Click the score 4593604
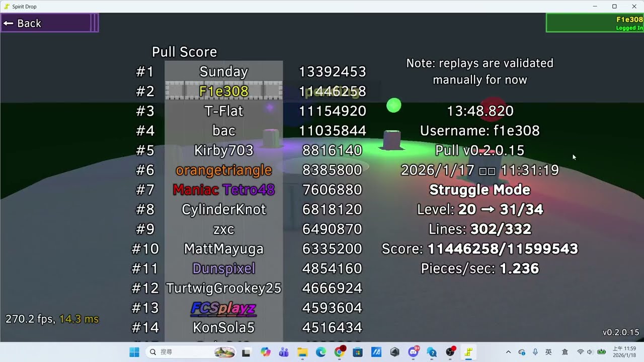This screenshot has width=644, height=362. (333, 308)
